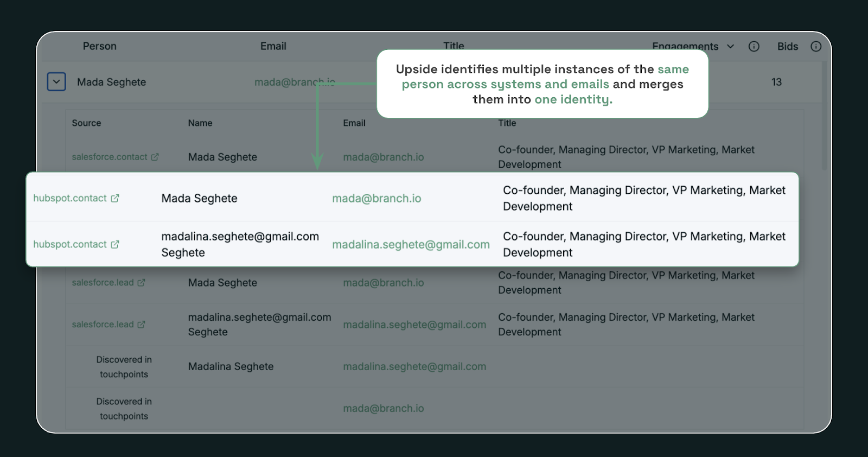
Task: Click the Source sub-table header
Action: coord(86,123)
